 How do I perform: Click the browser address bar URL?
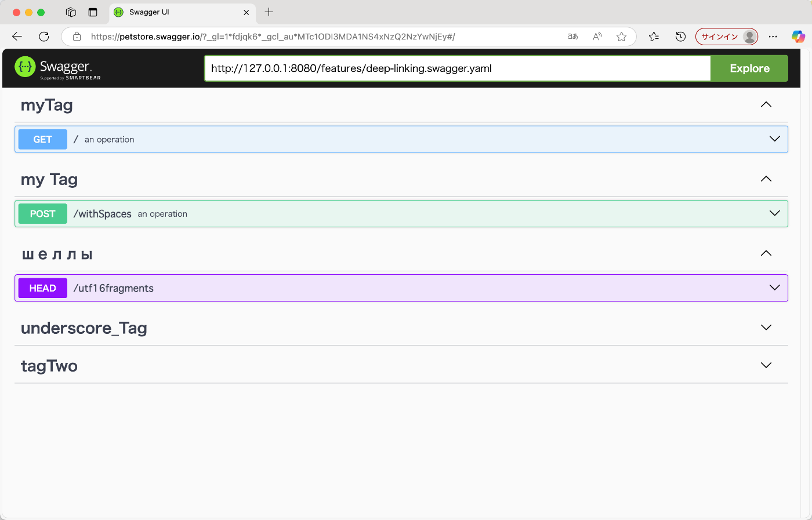click(x=273, y=37)
